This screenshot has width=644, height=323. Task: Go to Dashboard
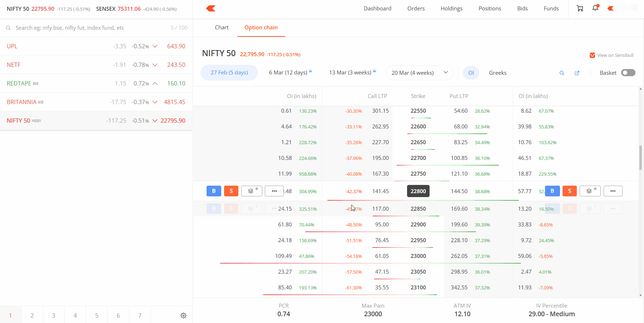377,8
